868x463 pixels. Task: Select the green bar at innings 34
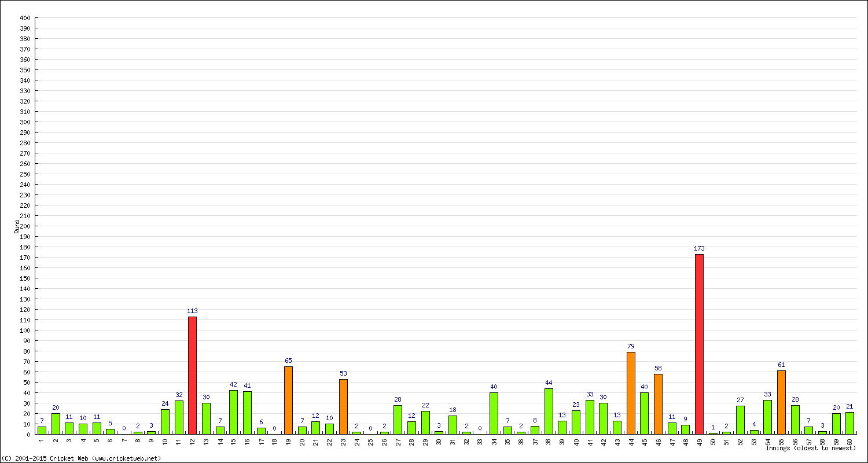pyautogui.click(x=494, y=413)
